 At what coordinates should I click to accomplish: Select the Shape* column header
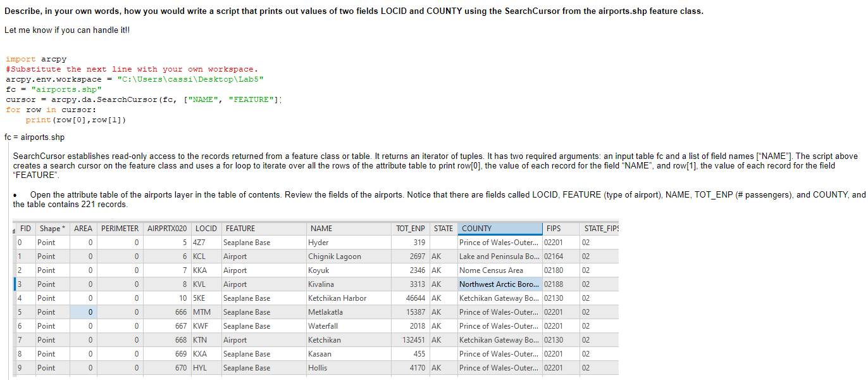click(51, 229)
